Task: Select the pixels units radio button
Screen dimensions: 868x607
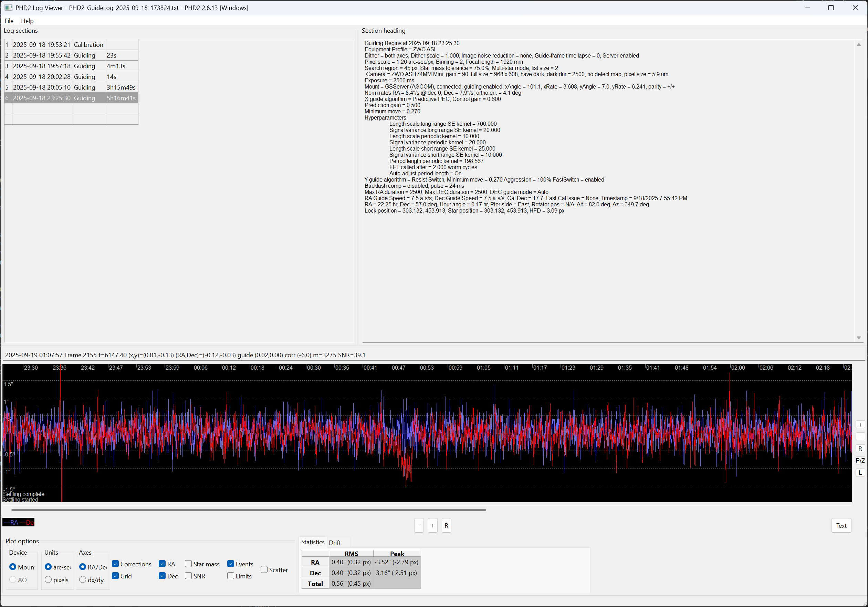Action: [49, 579]
